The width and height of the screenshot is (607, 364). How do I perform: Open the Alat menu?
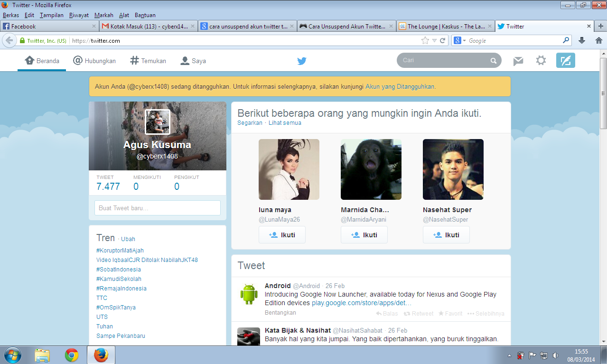coord(124,15)
